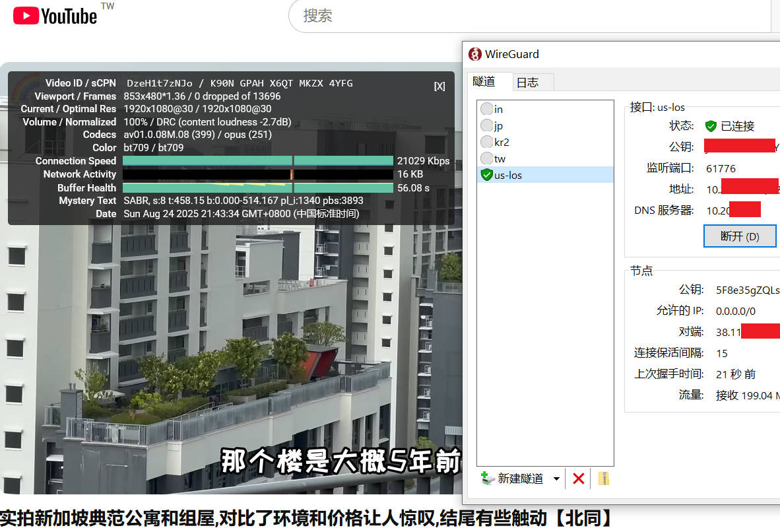Select the 'in' tunnel in the list

tap(499, 109)
